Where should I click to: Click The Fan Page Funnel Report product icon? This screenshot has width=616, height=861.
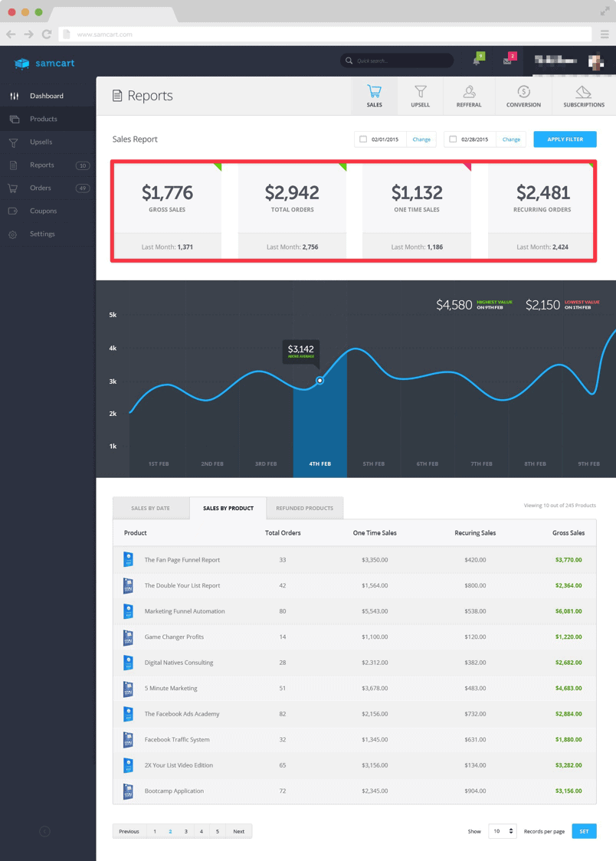[x=129, y=559]
